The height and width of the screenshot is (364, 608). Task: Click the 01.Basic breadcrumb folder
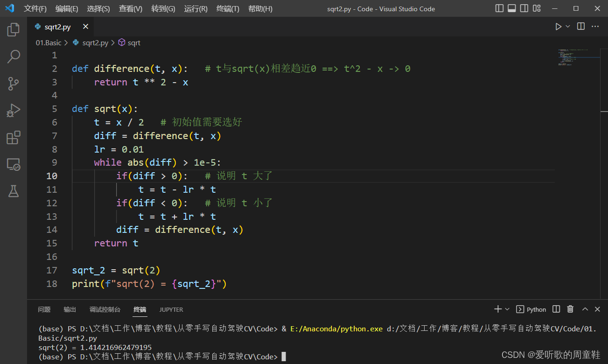49,42
